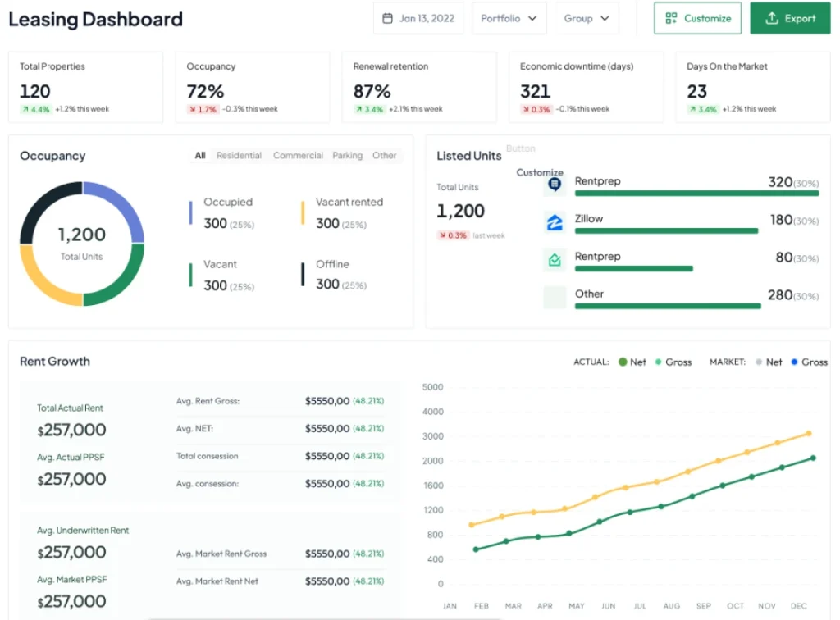Click the donut chart Total Units center
This screenshot has width=840, height=620.
pyautogui.click(x=82, y=244)
